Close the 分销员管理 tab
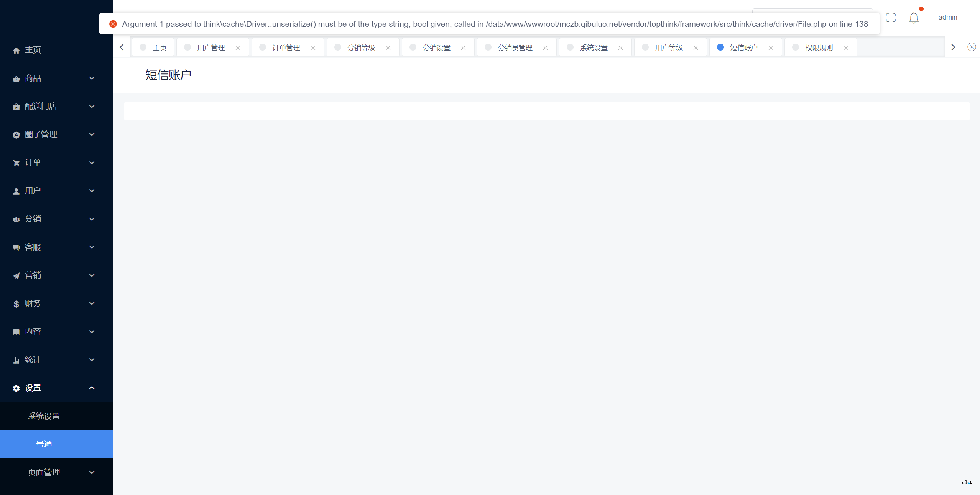The image size is (980, 495). pos(545,48)
